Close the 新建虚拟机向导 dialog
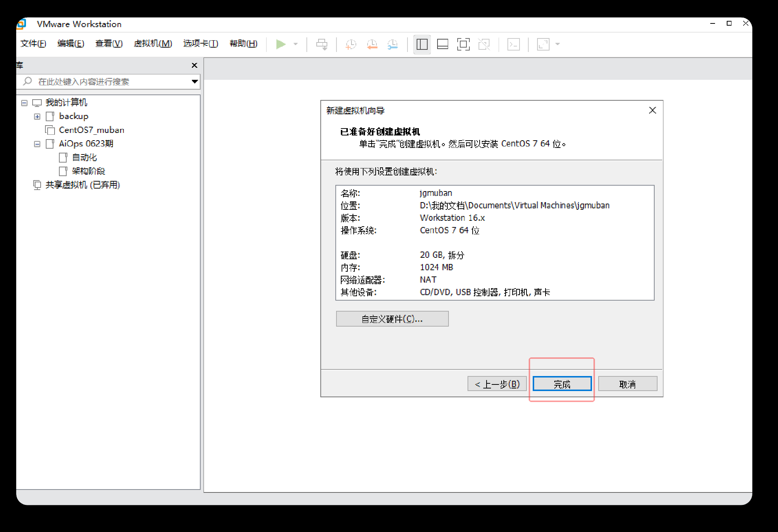 click(652, 110)
